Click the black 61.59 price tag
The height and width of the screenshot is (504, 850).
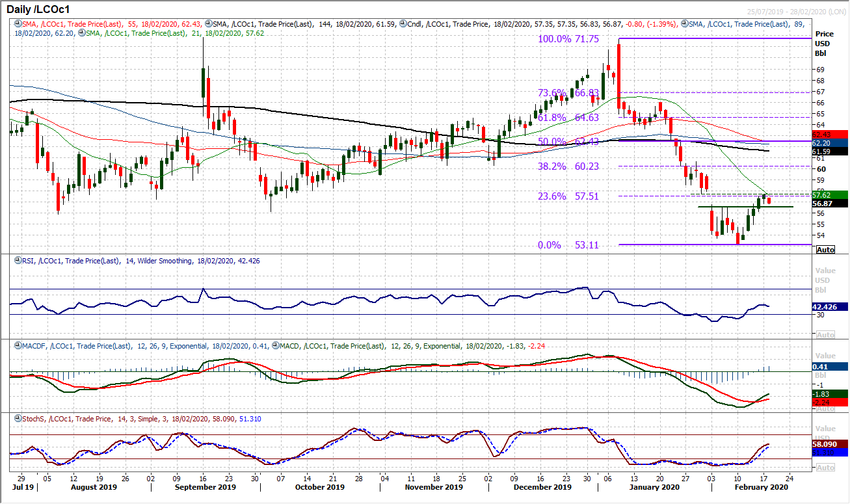pos(831,152)
